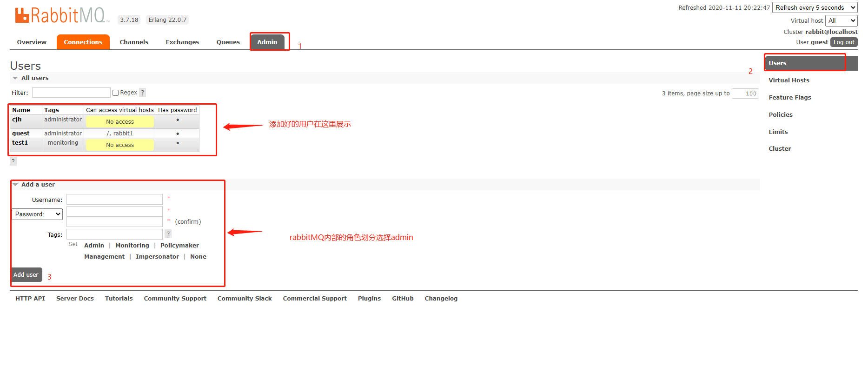This screenshot has width=868, height=374.
Task: Click the Can access virtual hosts header
Action: 120,110
